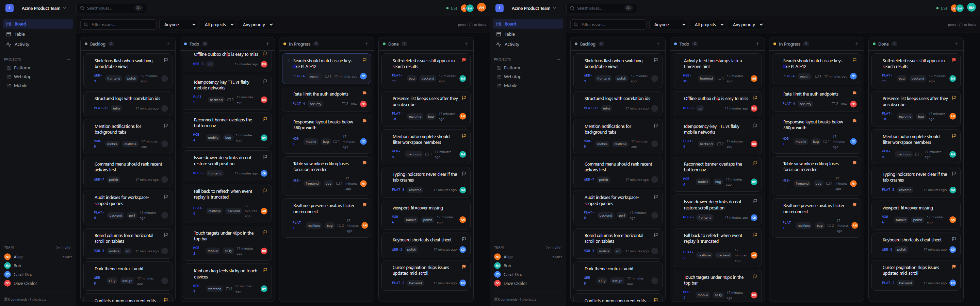Open the All projects dropdown in the left window
The width and height of the screenshot is (980, 306).
(x=218, y=25)
